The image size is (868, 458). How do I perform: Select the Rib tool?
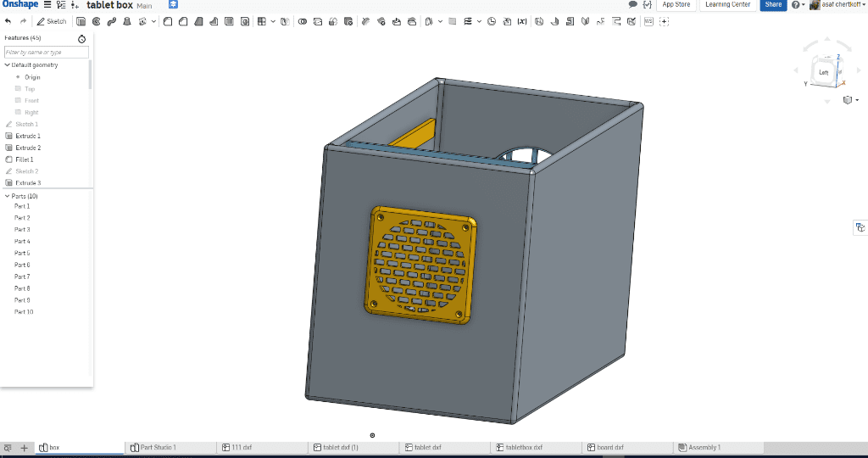click(214, 21)
